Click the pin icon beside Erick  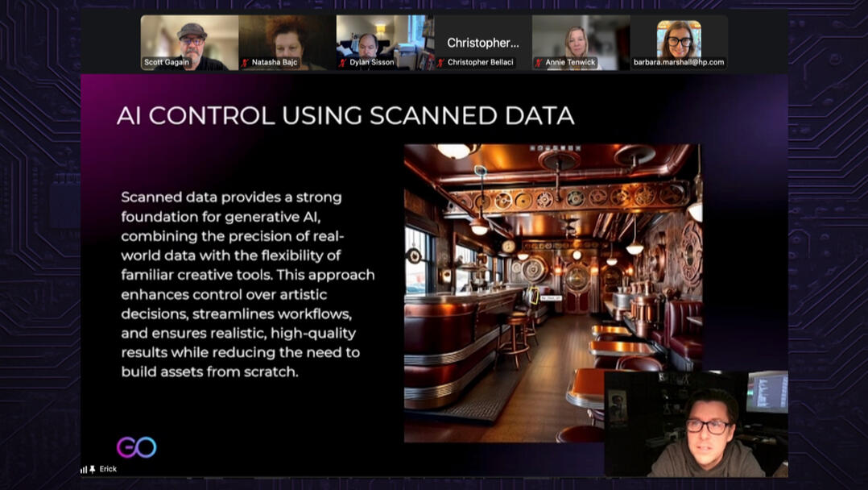tap(93, 469)
